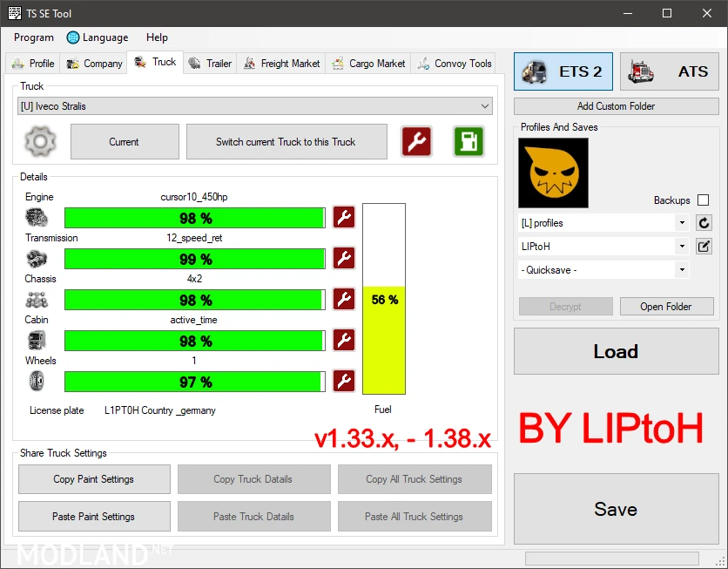728x569 pixels.
Task: Click the edit save icon beside LIPtoH
Action: [704, 246]
